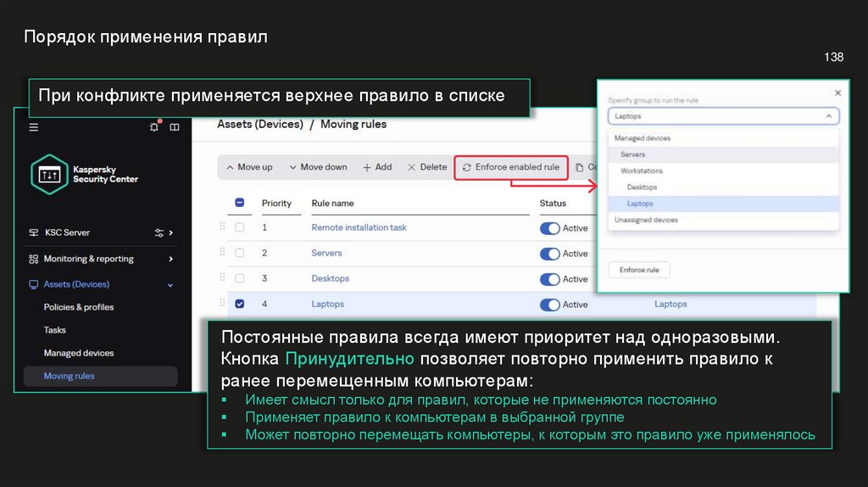
Task: Grab the drag handle of Remote installation task row
Action: pyautogui.click(x=223, y=226)
